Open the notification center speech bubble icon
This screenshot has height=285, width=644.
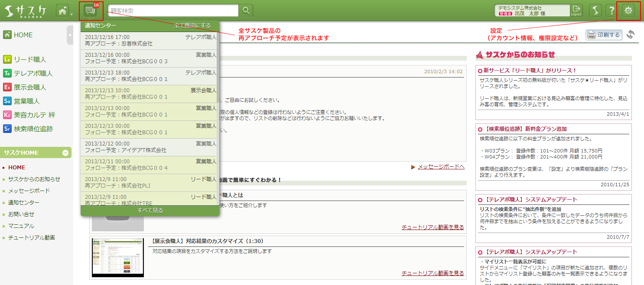coord(91,10)
